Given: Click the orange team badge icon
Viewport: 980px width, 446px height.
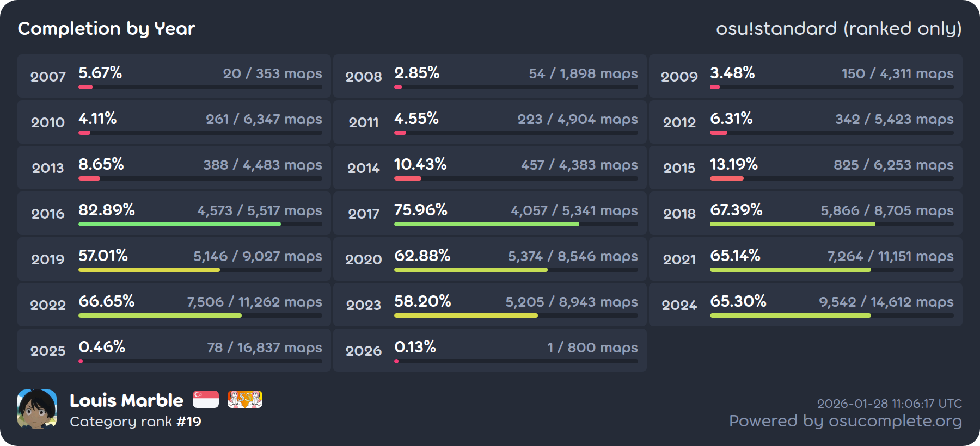Looking at the screenshot, I should click(244, 399).
